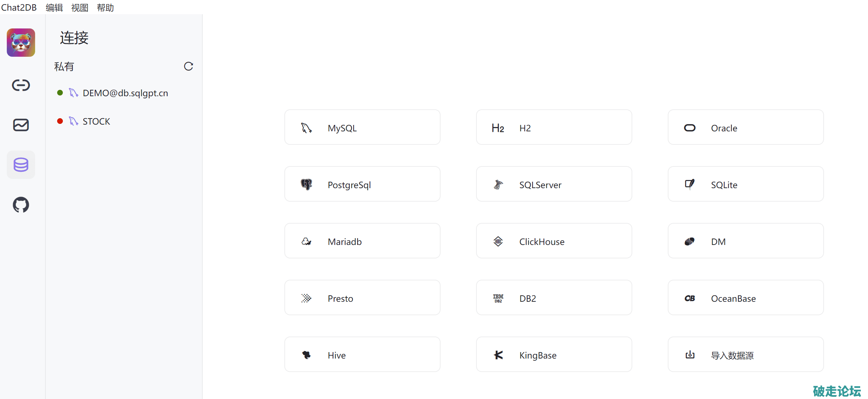The image size is (868, 399).
Task: Refresh the private connections list
Action: (189, 66)
